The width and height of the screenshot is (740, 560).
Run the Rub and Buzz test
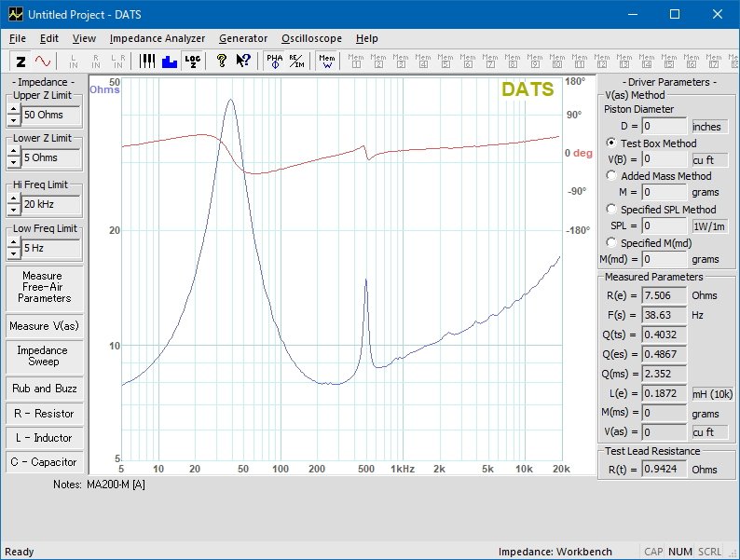[45, 389]
